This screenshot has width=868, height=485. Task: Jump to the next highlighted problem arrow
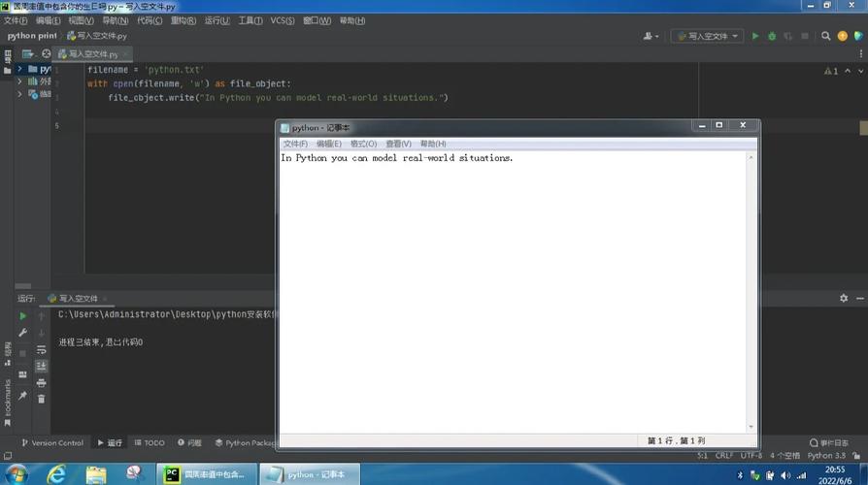coord(860,71)
